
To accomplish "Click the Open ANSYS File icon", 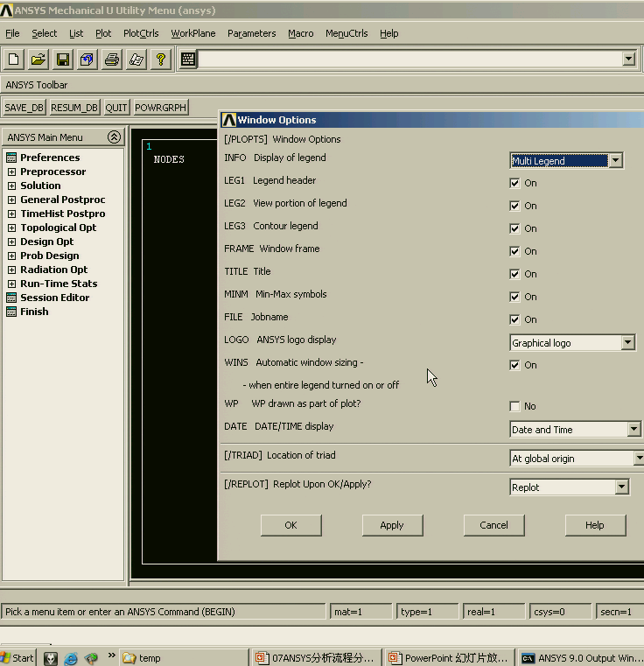I will click(38, 60).
